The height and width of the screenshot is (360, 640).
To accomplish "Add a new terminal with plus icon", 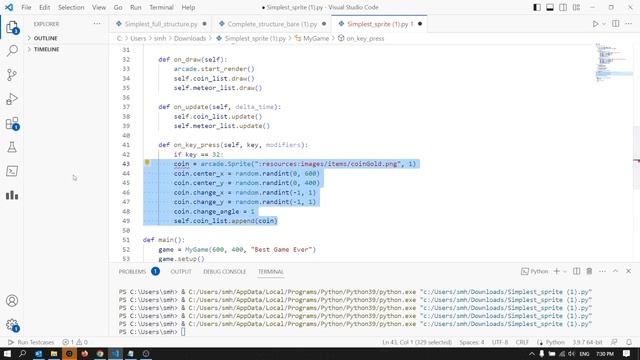I will [556, 271].
